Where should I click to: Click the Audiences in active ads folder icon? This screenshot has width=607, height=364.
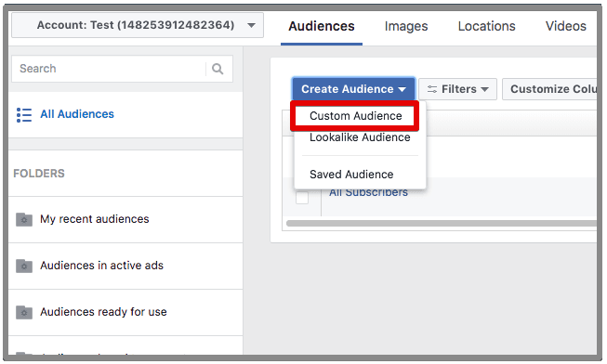(24, 266)
